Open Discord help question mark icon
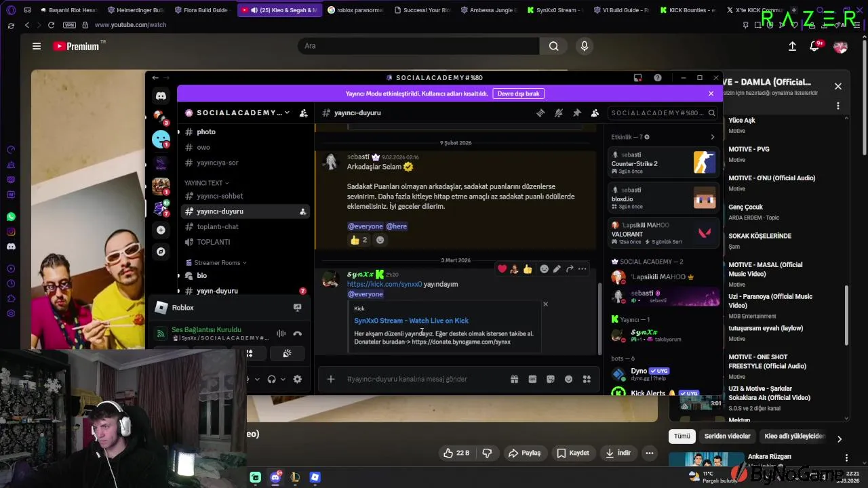 [x=658, y=78]
